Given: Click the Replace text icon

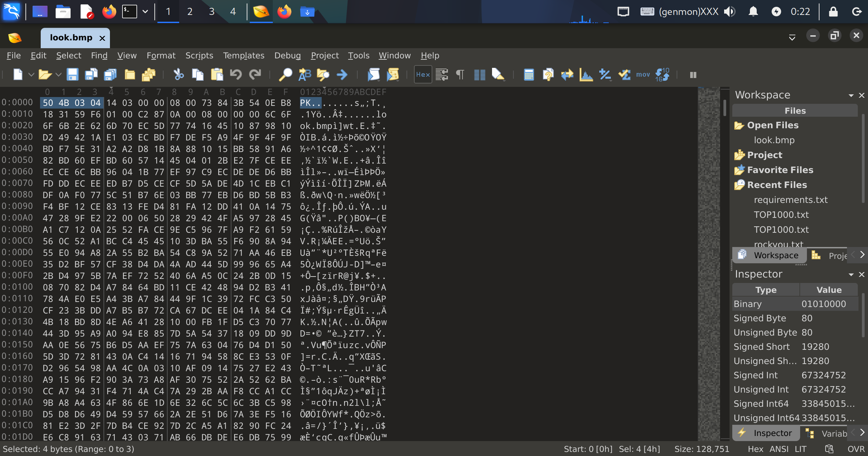Looking at the screenshot, I should 304,74.
